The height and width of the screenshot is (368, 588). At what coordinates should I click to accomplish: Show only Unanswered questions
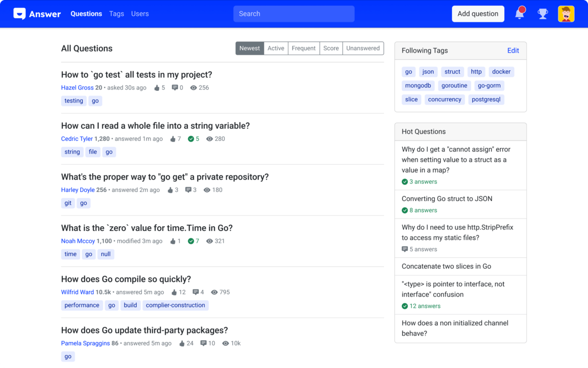pos(363,48)
